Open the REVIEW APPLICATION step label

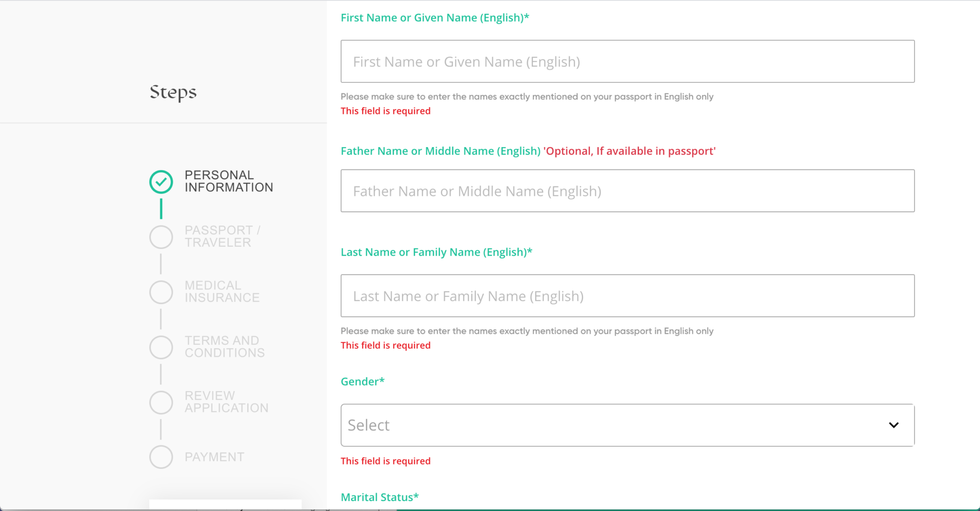(x=226, y=402)
